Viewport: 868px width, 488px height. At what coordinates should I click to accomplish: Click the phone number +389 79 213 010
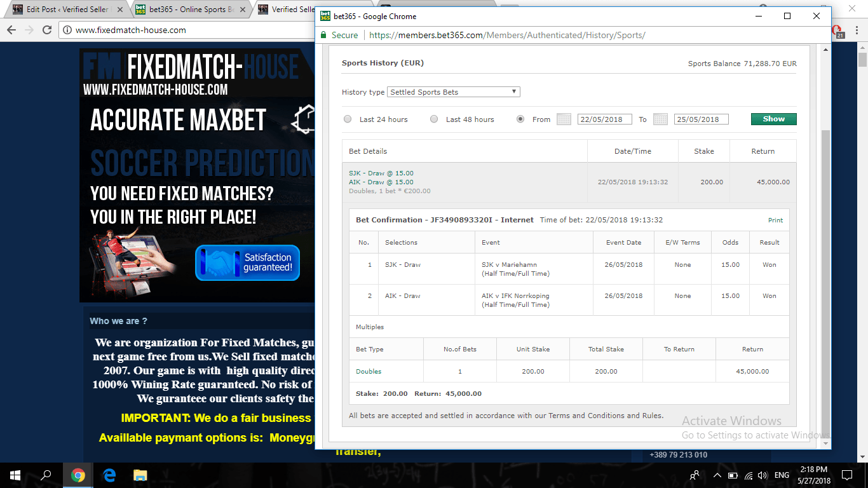tap(678, 454)
